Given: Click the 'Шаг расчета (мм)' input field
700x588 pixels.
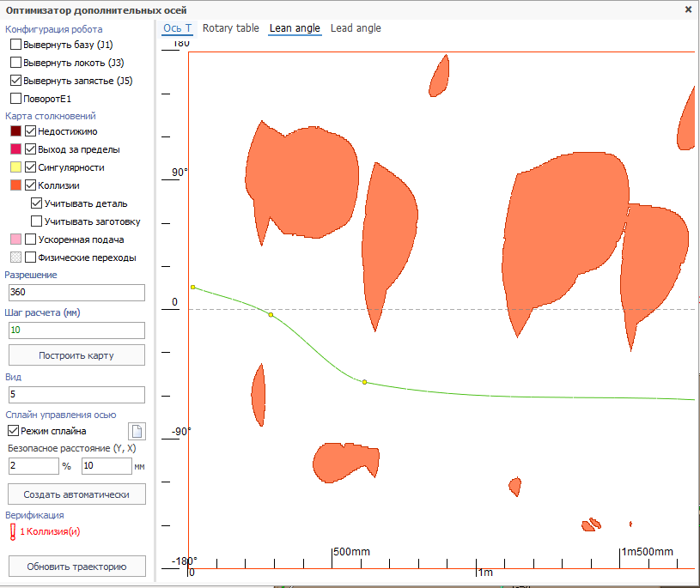Looking at the screenshot, I should click(76, 330).
